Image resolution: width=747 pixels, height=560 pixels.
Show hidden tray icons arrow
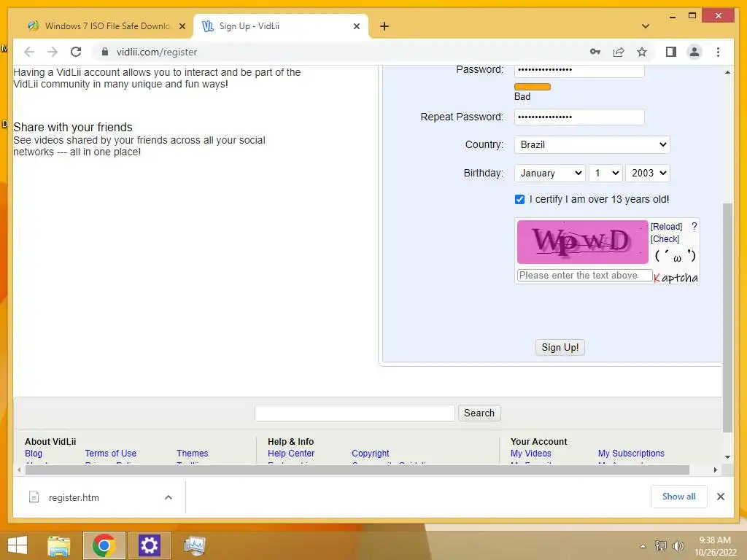[643, 546]
